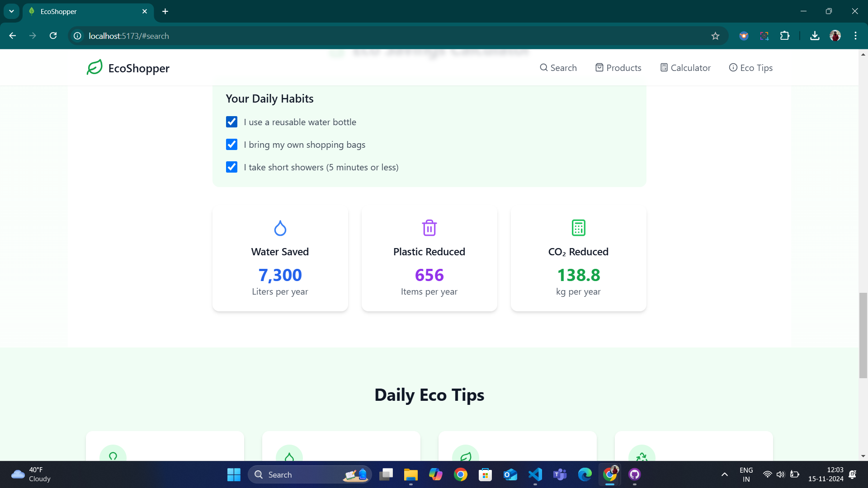Expand the system tray hidden icons chevron
Screen dimensions: 868x488
tap(724, 474)
